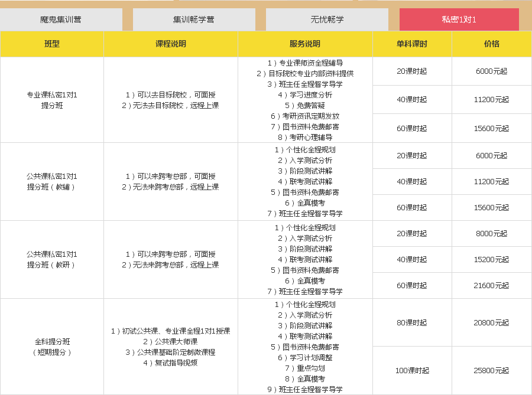This screenshot has height=395, width=532.
Task: Select the 课程说明 column header
Action: (170, 44)
